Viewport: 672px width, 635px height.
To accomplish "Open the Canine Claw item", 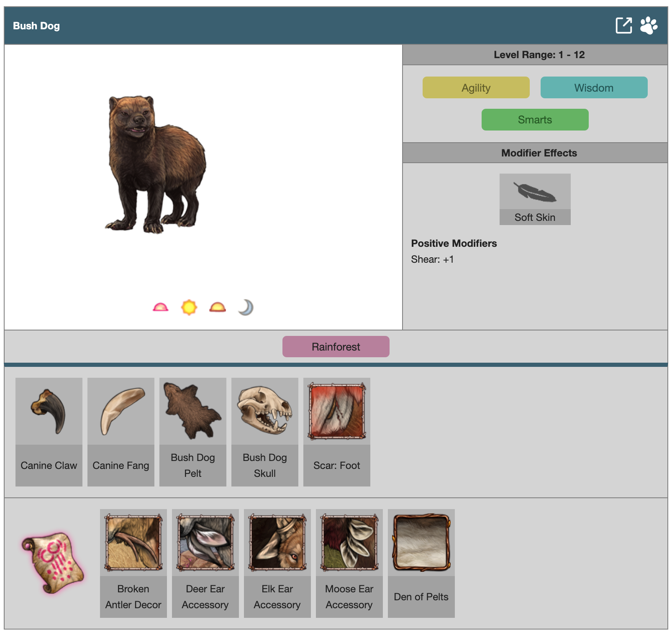I will click(x=49, y=432).
